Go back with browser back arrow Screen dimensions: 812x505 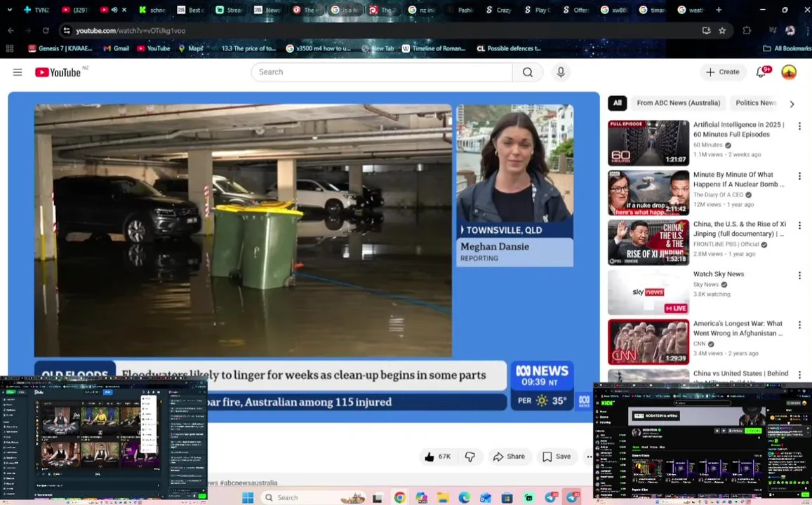[x=11, y=31]
